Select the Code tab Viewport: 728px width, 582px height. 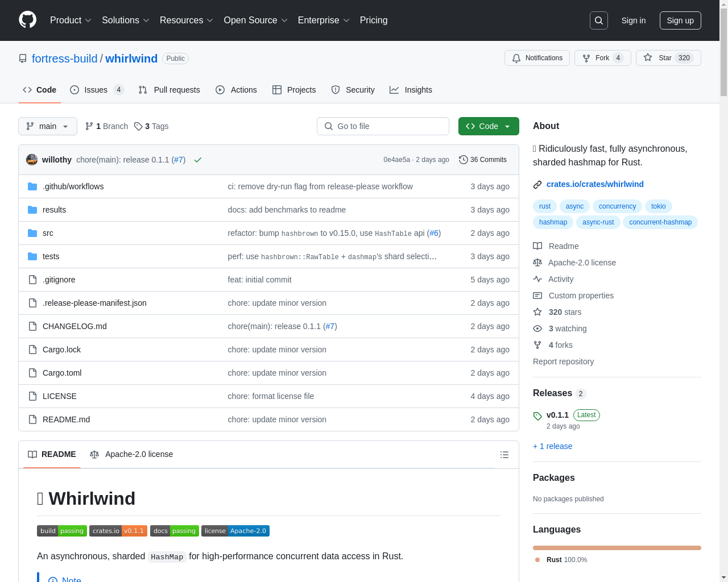(x=40, y=90)
